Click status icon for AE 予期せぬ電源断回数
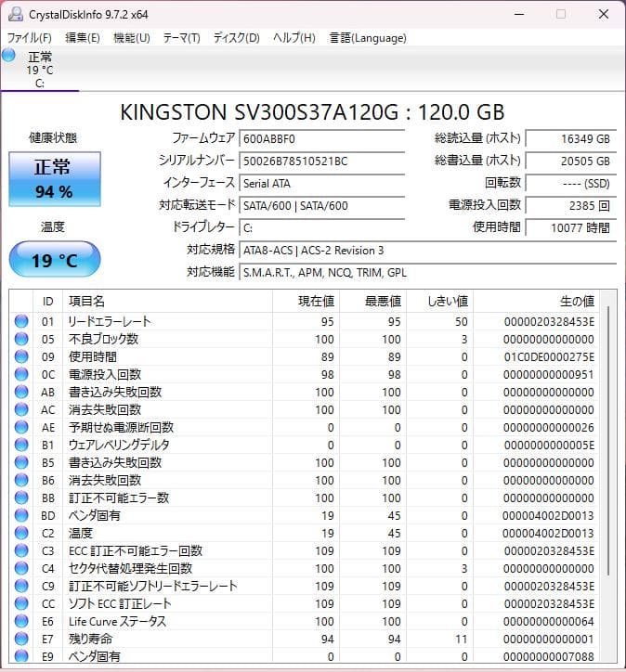Screen dimensions: 626x672 21,427
